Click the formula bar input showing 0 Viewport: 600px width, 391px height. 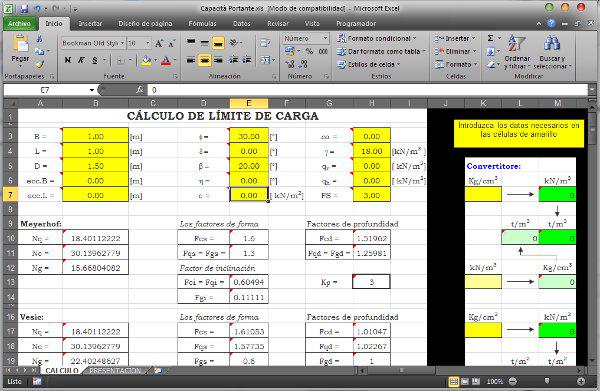click(x=367, y=90)
